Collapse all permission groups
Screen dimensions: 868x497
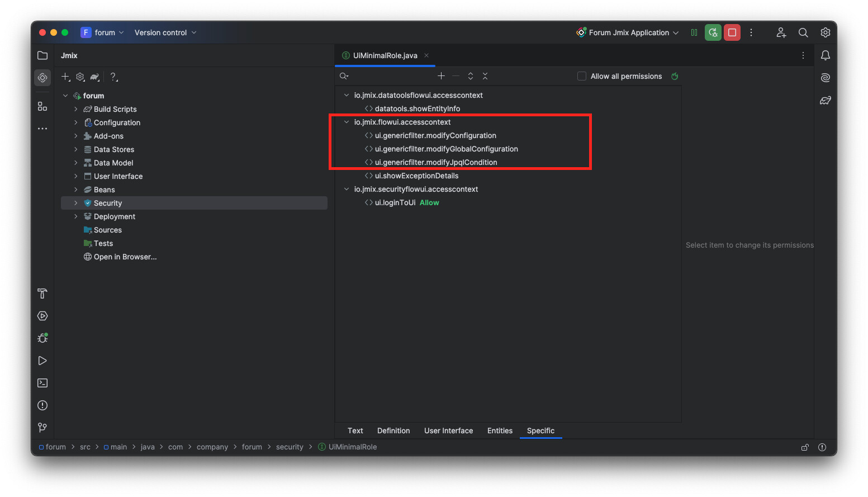coord(485,76)
